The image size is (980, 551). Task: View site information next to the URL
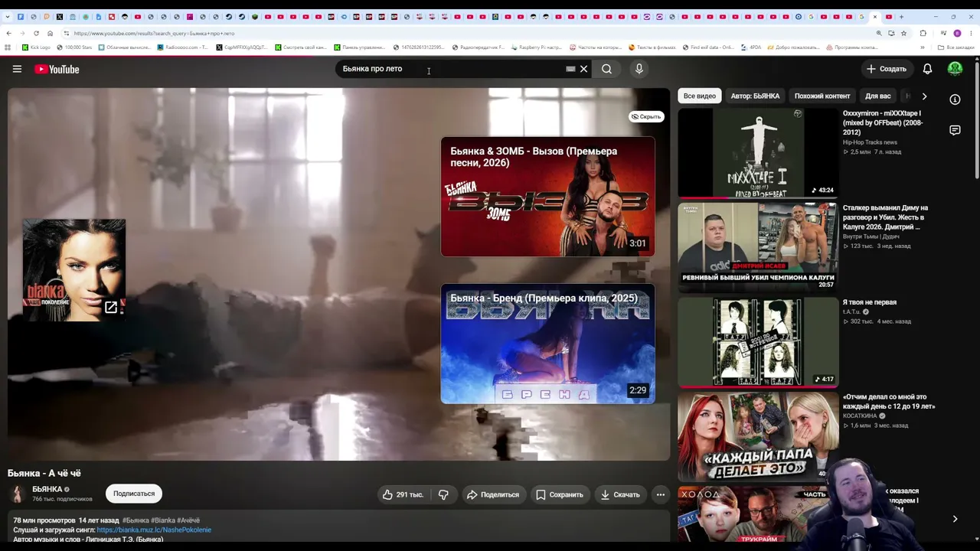click(67, 33)
